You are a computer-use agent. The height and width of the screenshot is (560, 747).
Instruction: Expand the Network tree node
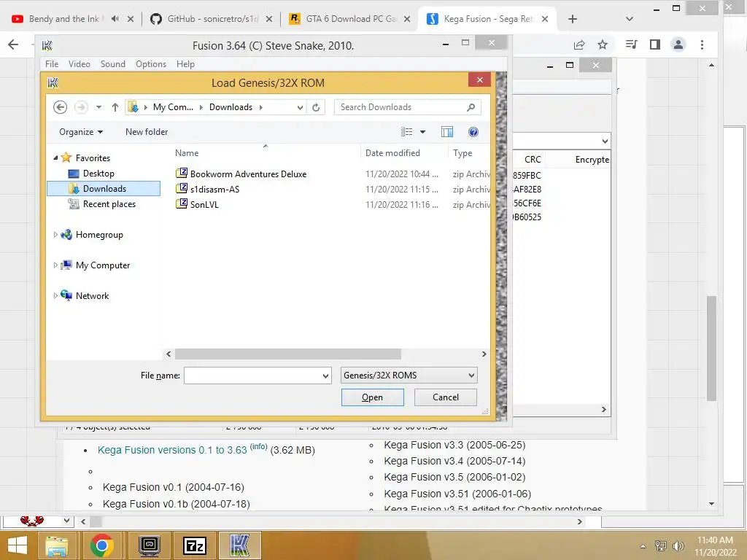click(55, 296)
